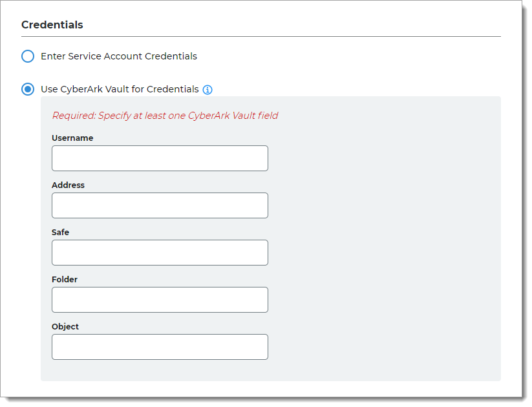Click the Username field label
Image resolution: width=532 pixels, height=407 pixels.
(72, 138)
